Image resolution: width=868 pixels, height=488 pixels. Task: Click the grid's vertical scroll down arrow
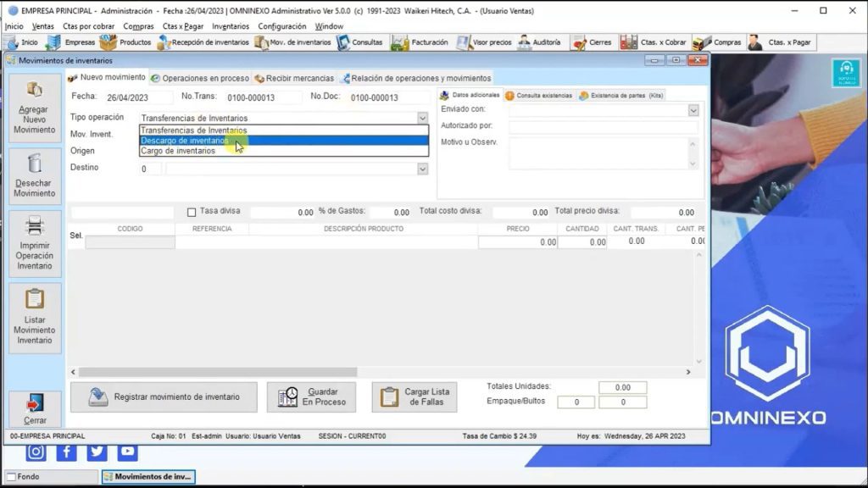(x=698, y=361)
